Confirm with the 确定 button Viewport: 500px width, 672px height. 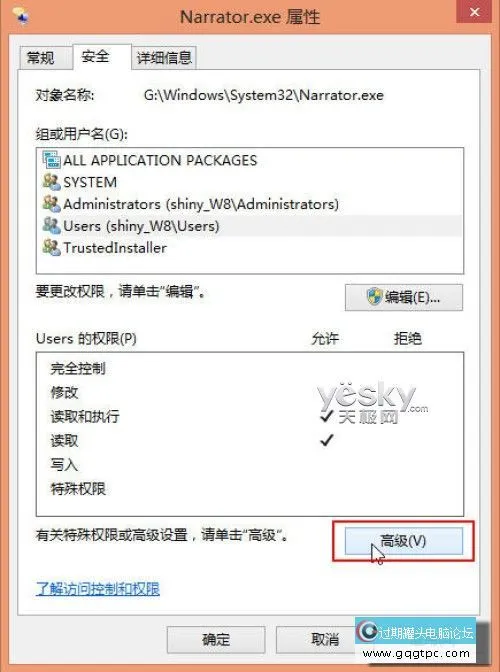[x=216, y=639]
